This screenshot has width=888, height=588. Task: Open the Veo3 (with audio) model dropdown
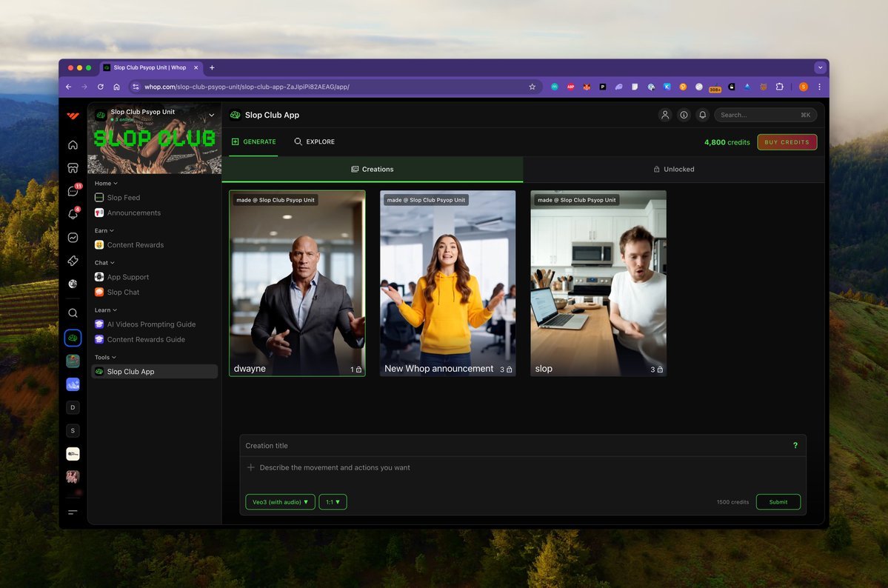tap(281, 502)
